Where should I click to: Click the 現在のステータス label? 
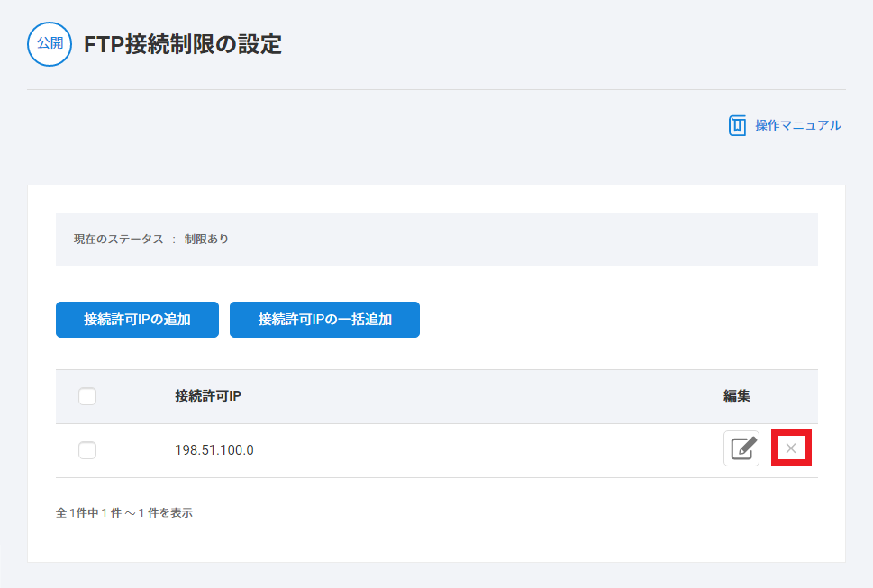[118, 240]
